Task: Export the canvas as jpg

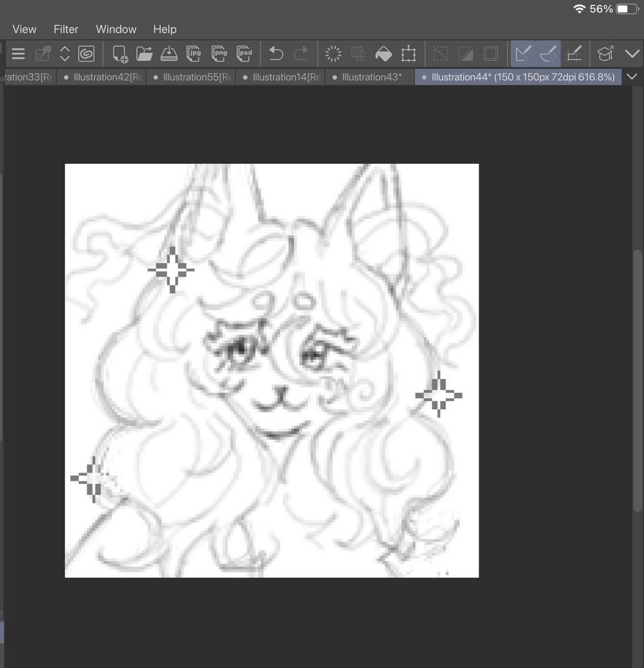Action: tap(194, 54)
